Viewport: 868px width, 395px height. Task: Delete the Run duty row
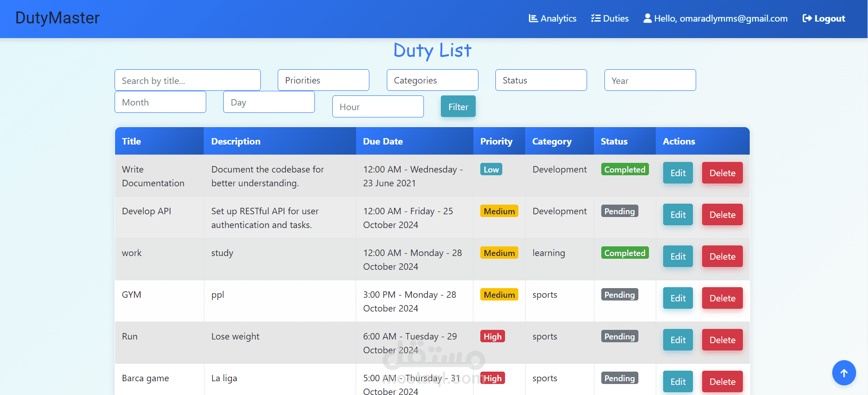[x=722, y=340]
